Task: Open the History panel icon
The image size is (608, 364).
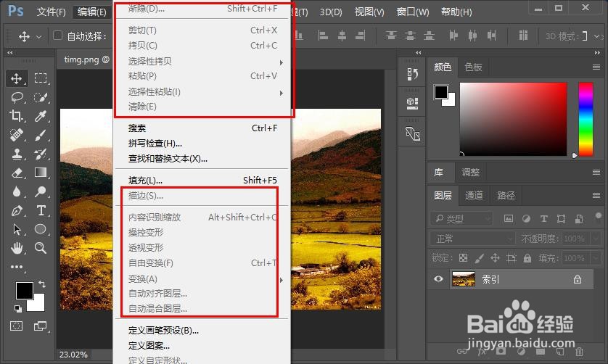Action: click(412, 74)
